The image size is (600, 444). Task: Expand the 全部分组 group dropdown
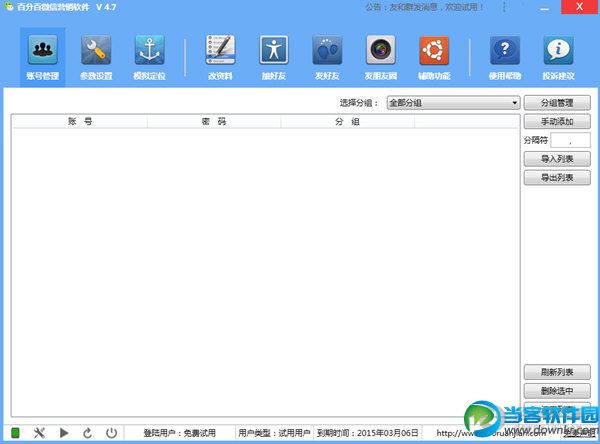click(453, 103)
